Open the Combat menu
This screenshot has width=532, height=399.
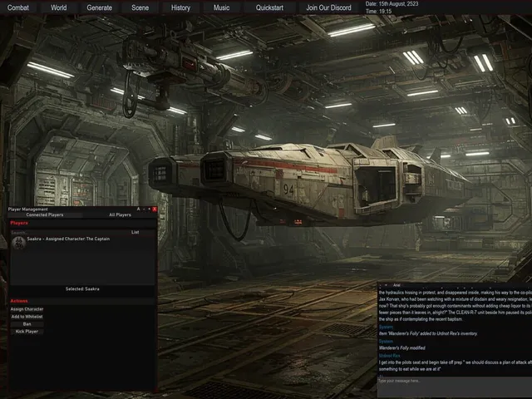tap(18, 7)
